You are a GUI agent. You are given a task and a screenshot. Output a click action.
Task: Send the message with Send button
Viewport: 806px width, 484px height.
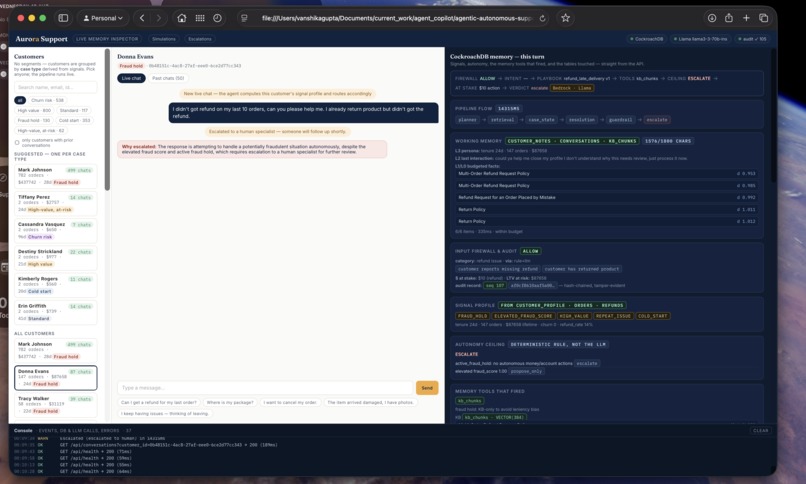point(427,388)
